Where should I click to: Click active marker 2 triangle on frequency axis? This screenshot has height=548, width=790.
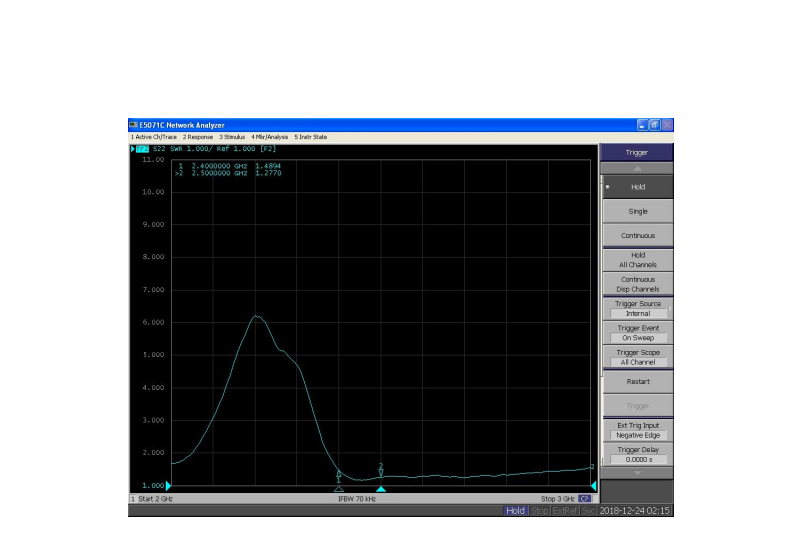pyautogui.click(x=381, y=488)
